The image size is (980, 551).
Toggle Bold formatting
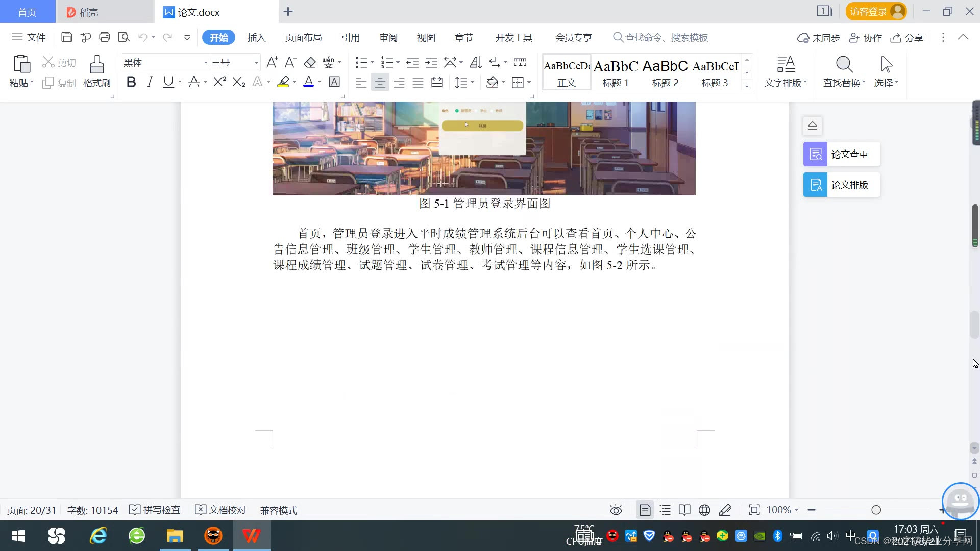click(x=131, y=82)
